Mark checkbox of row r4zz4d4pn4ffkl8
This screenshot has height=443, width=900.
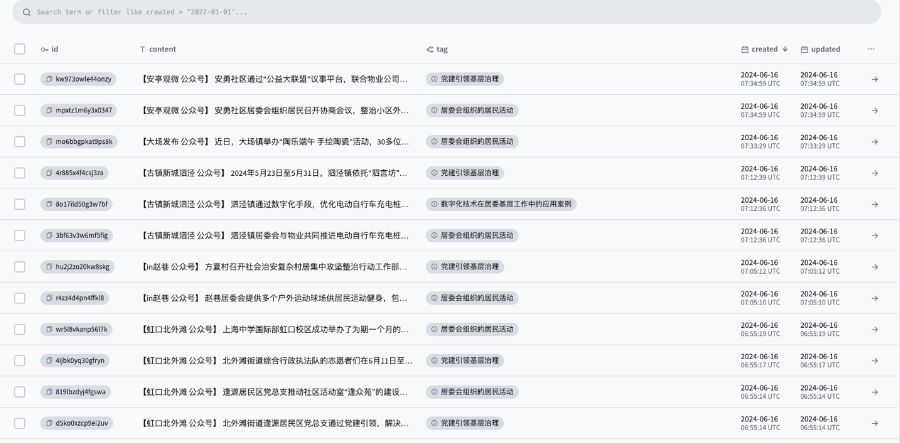[x=20, y=298]
